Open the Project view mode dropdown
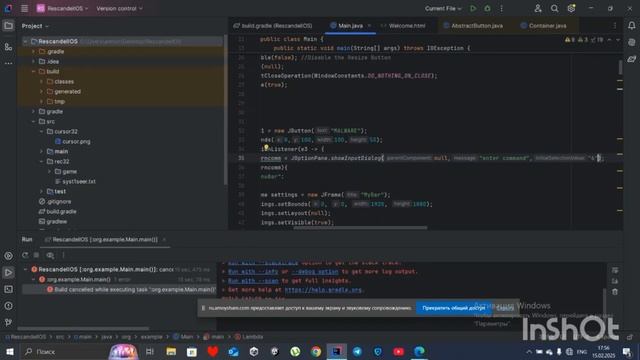The width and height of the screenshot is (640, 360). tap(35, 26)
